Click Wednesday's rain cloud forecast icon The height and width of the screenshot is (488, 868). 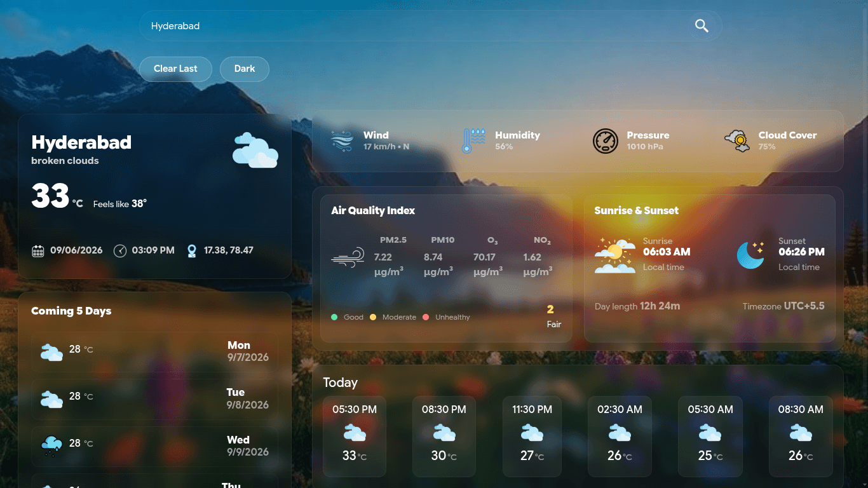point(51,446)
